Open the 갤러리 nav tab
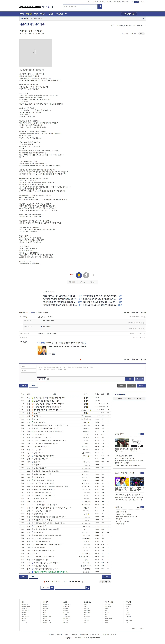Viewport: 165px width, 644px height. tap(22, 14)
